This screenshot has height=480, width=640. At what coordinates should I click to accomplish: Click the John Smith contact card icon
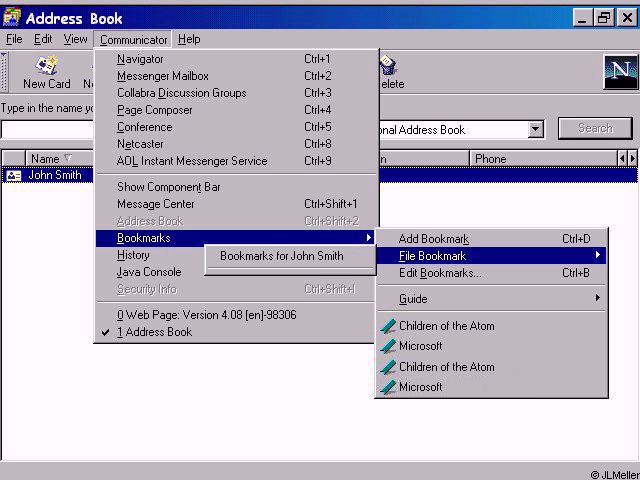13,176
